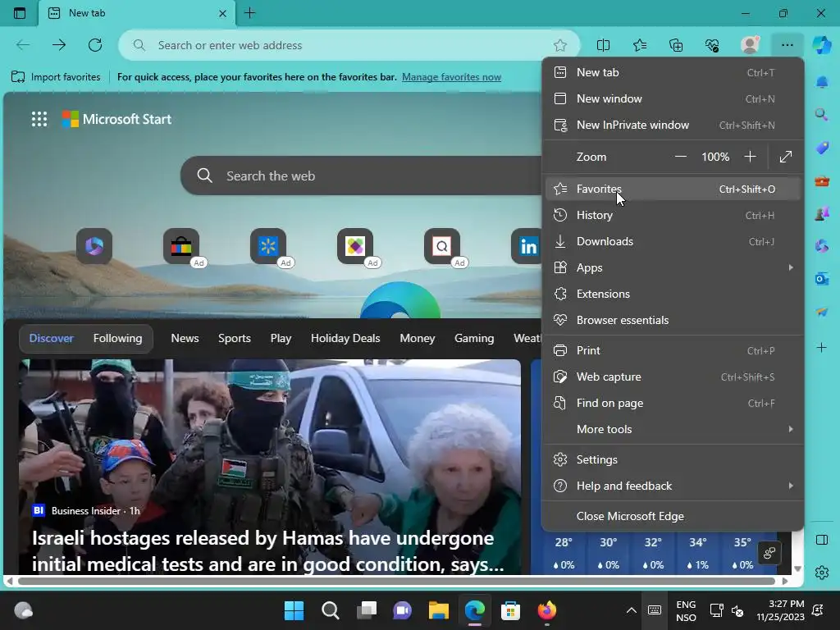Image resolution: width=840 pixels, height=630 pixels.
Task: Open a new tab with plus button
Action: point(249,13)
